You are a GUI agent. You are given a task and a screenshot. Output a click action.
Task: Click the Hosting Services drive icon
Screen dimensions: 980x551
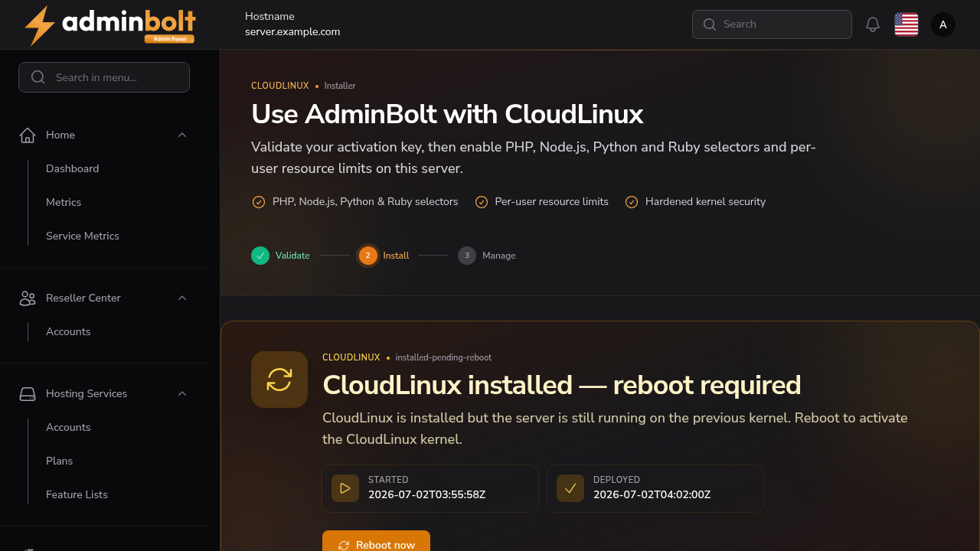click(x=28, y=393)
